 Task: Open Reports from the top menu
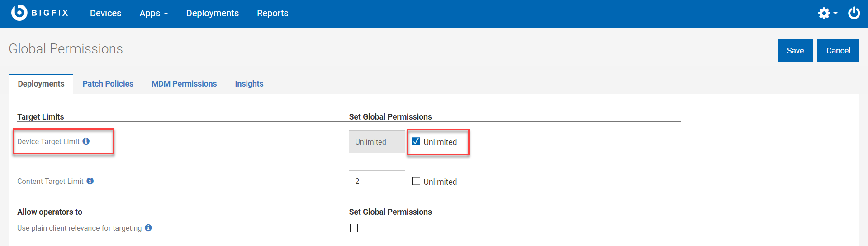272,14
